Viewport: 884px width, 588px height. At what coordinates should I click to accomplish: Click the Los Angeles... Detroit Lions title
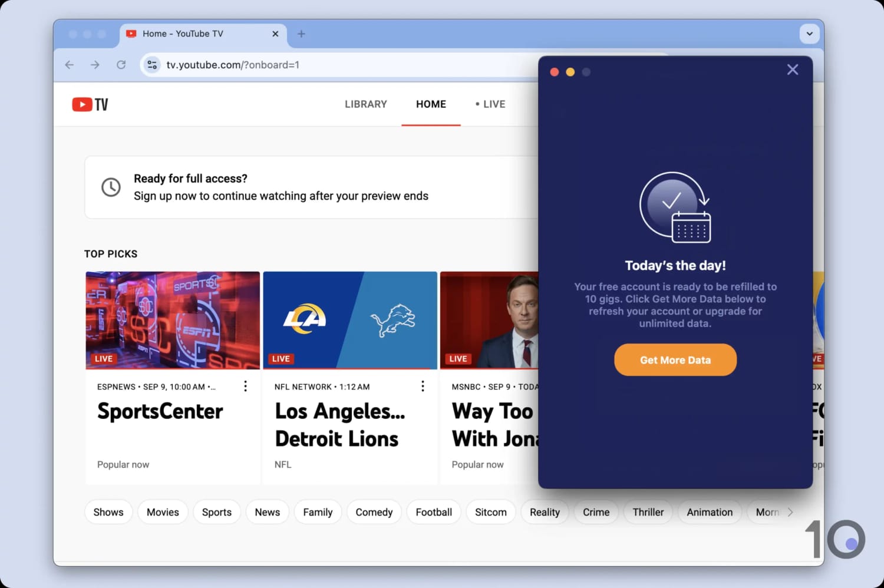coord(340,425)
